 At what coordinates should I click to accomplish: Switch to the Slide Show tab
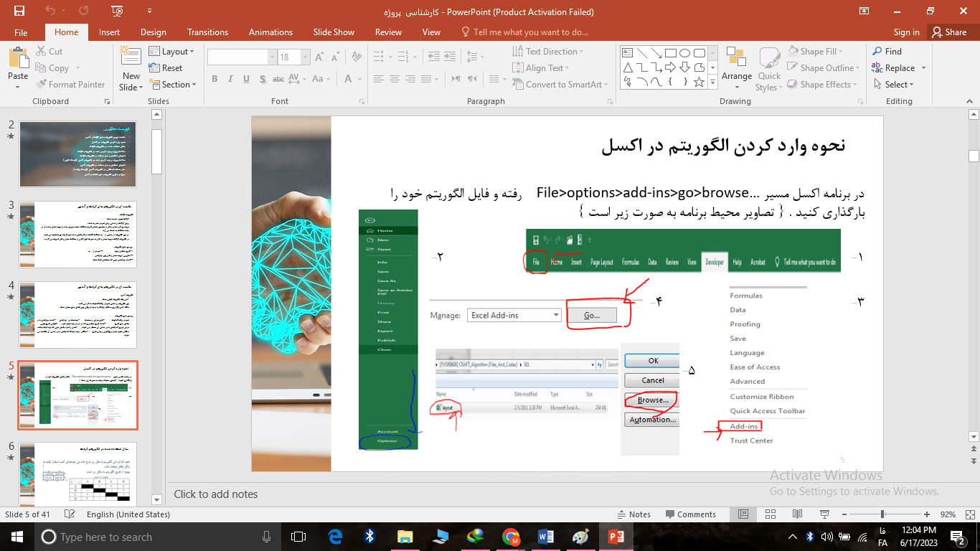(334, 32)
